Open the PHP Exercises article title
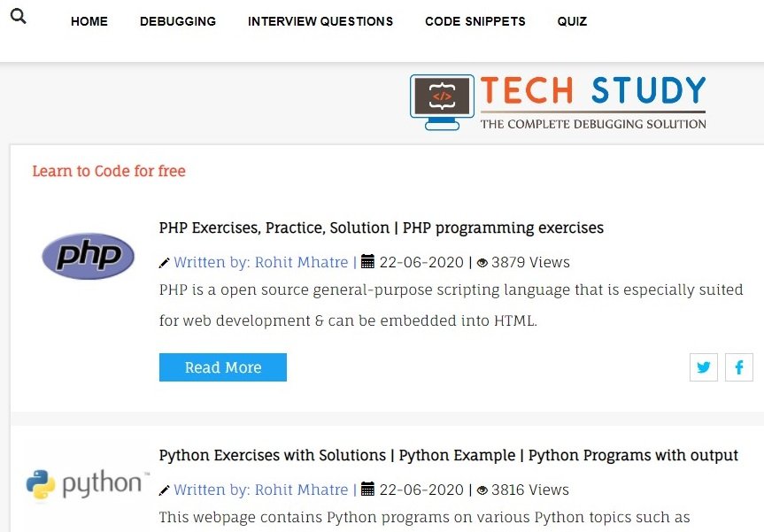764x532 pixels. (381, 227)
